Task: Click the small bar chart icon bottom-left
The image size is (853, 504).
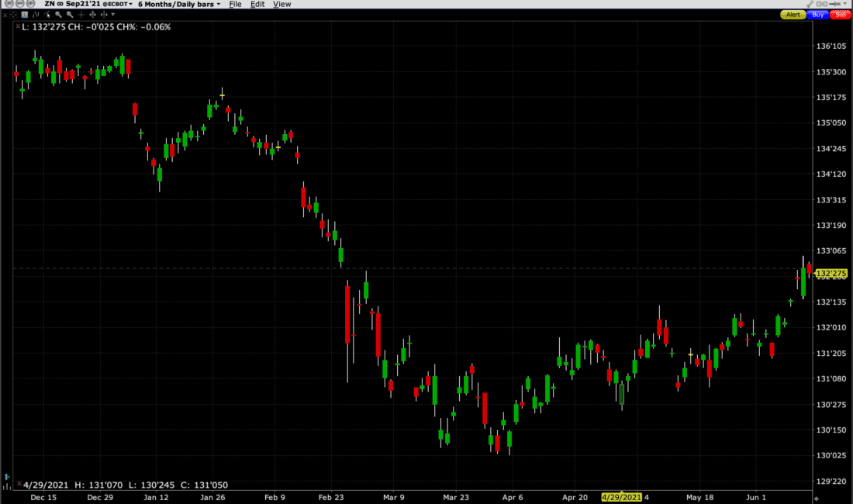Action: [8, 486]
